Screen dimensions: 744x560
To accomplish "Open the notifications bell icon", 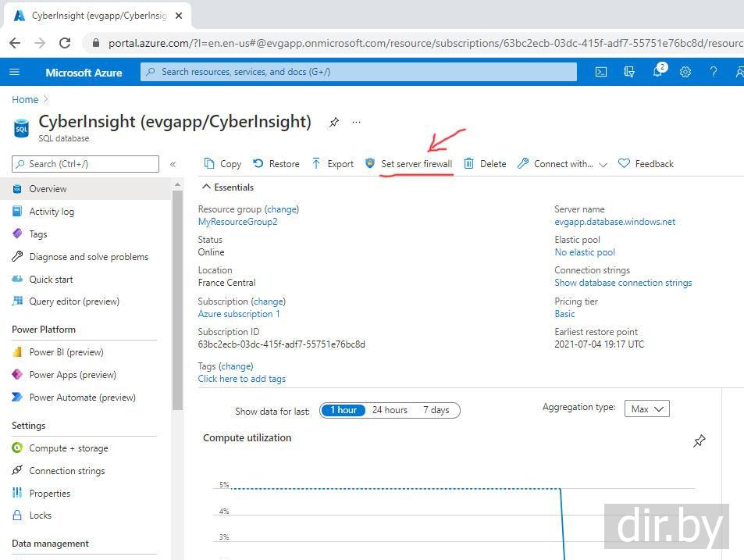I will click(x=657, y=72).
